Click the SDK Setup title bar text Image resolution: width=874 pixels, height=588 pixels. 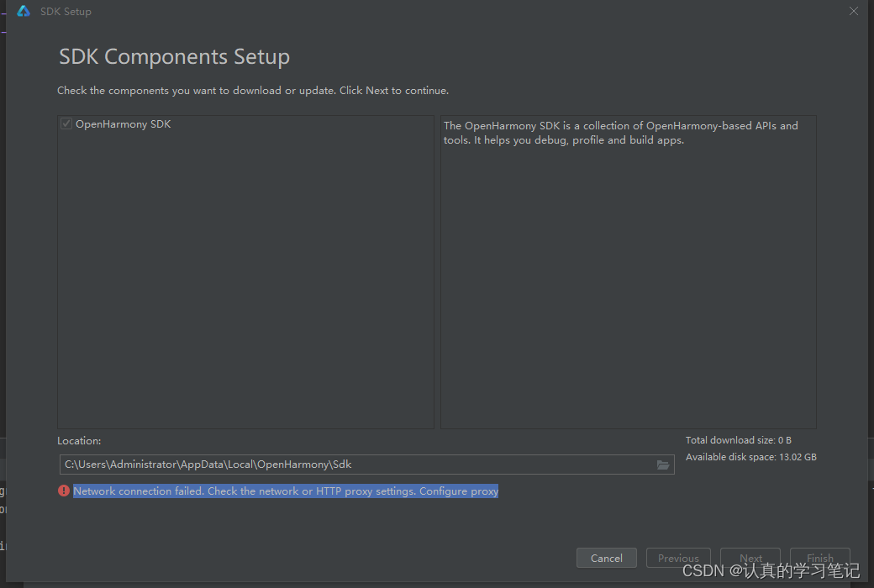pyautogui.click(x=65, y=11)
